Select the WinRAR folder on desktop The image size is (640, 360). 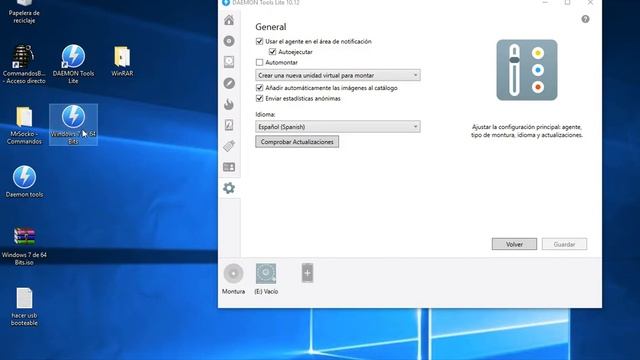pyautogui.click(x=122, y=61)
